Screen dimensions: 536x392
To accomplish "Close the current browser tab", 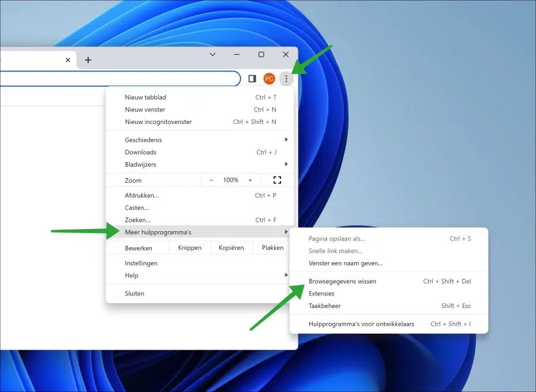I will pyautogui.click(x=68, y=60).
